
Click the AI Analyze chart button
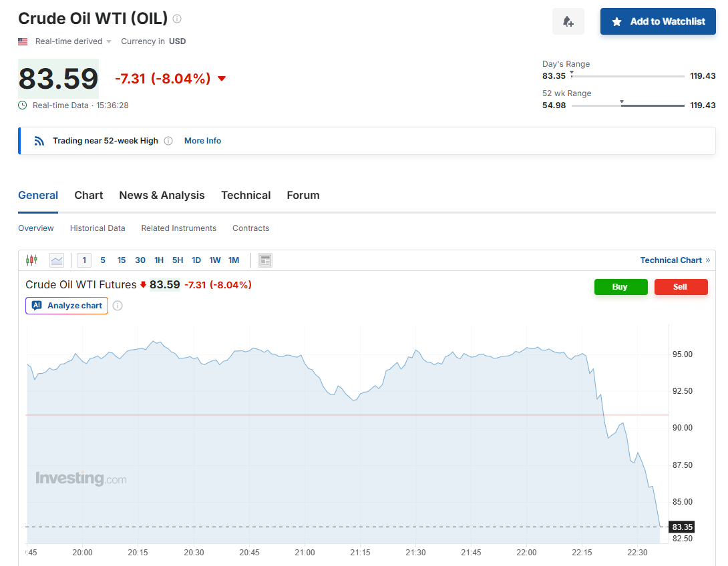(67, 306)
